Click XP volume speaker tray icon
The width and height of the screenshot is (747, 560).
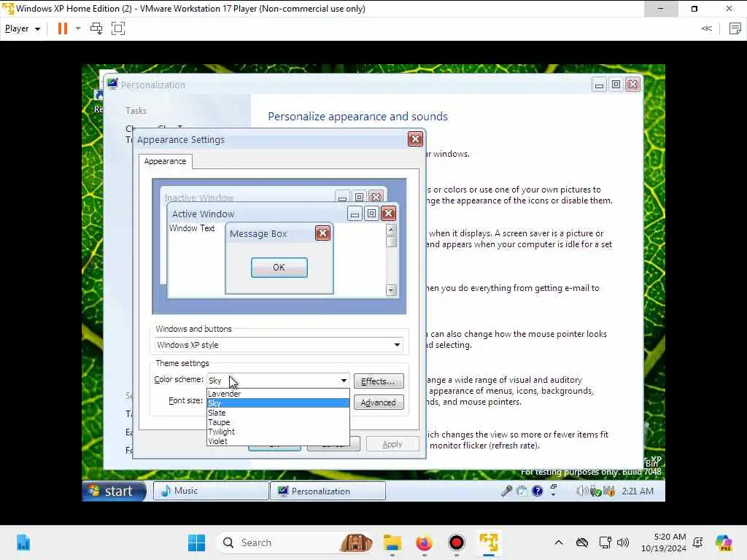pos(581,491)
